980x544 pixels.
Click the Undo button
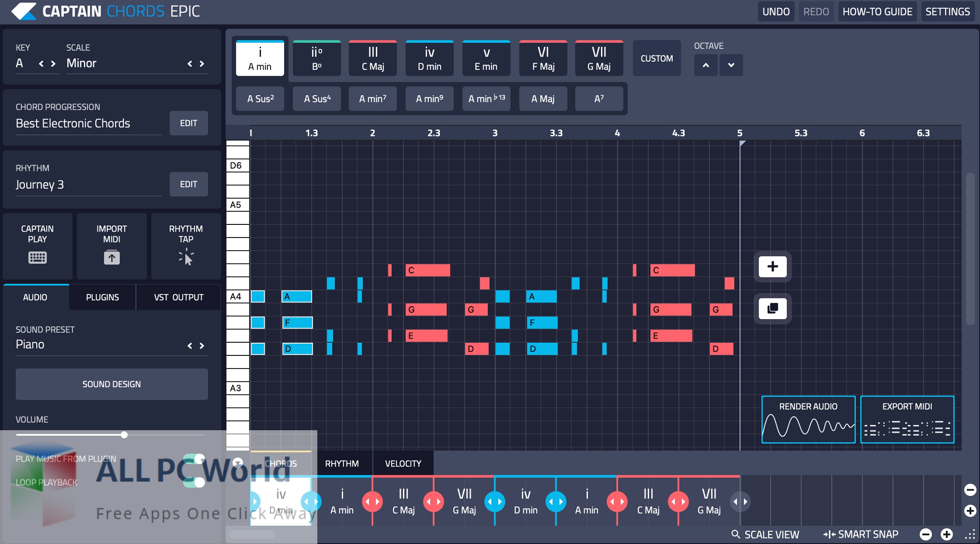pyautogui.click(x=776, y=11)
